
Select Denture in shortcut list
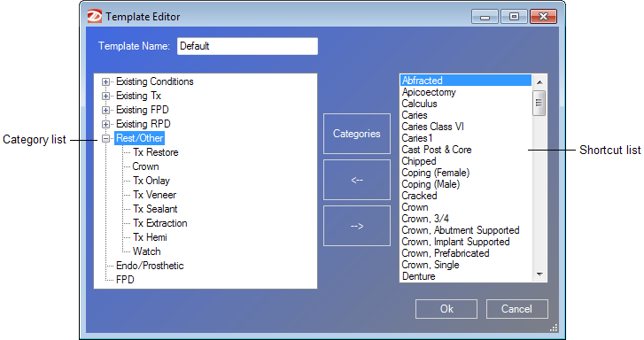pos(418,276)
